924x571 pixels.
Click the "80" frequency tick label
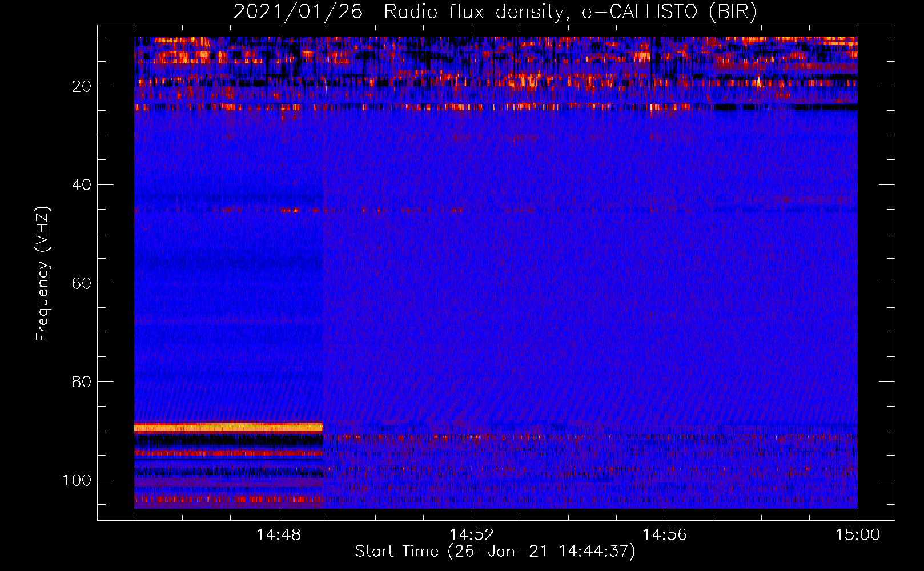pyautogui.click(x=82, y=382)
